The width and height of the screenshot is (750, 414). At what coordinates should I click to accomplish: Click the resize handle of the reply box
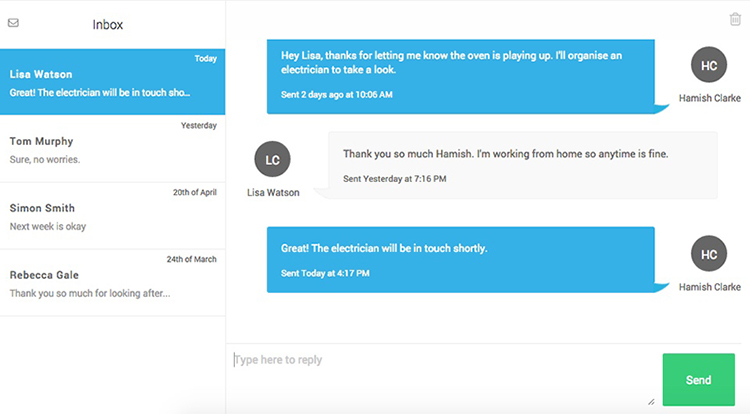tap(651, 401)
